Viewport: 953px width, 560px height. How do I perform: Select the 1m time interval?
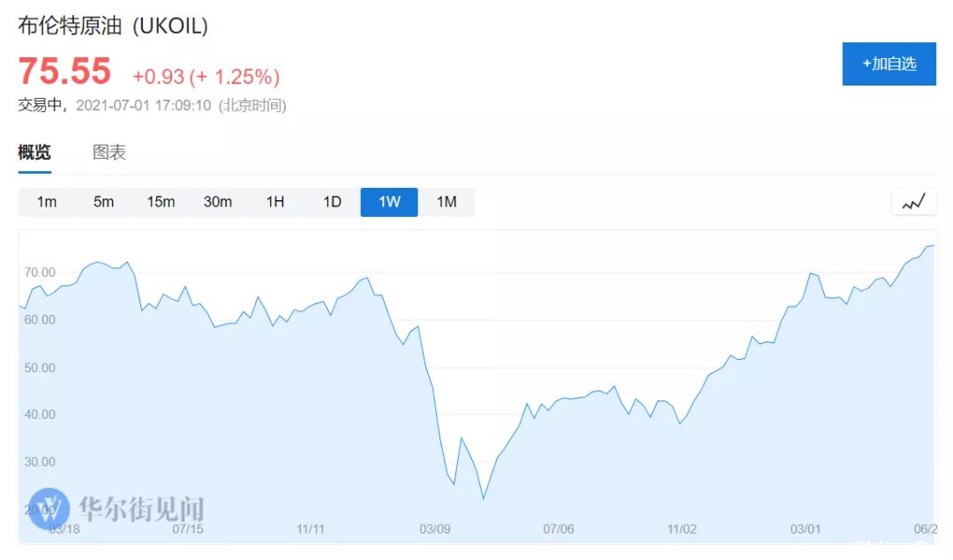pos(47,202)
